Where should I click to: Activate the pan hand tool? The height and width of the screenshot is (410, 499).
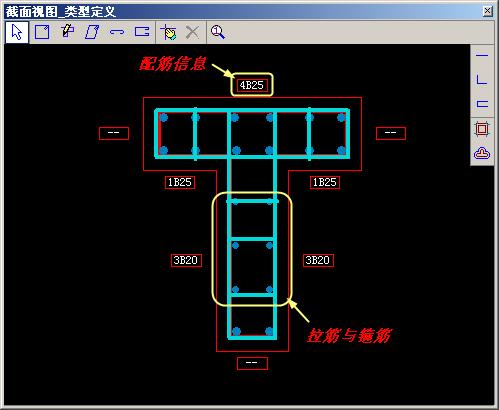coord(169,32)
